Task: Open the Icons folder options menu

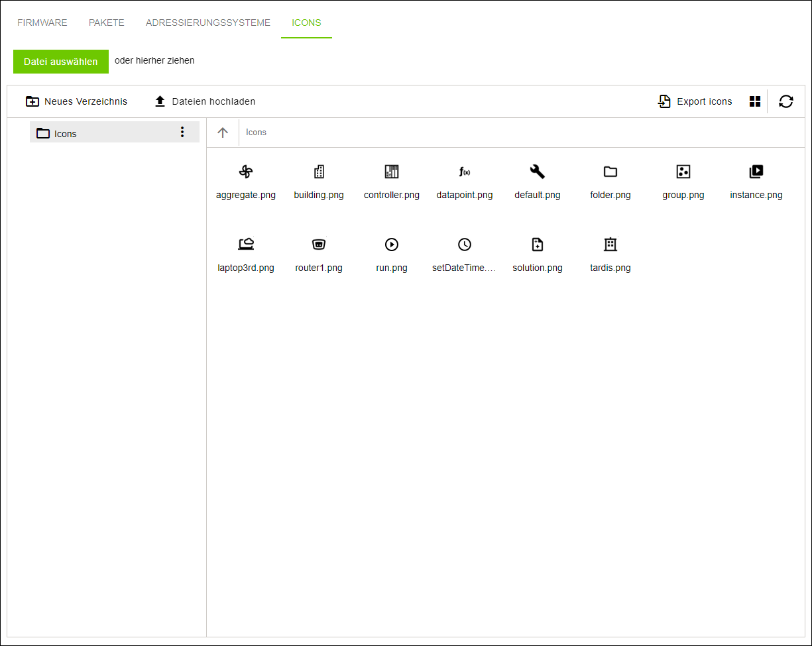Action: pyautogui.click(x=182, y=132)
